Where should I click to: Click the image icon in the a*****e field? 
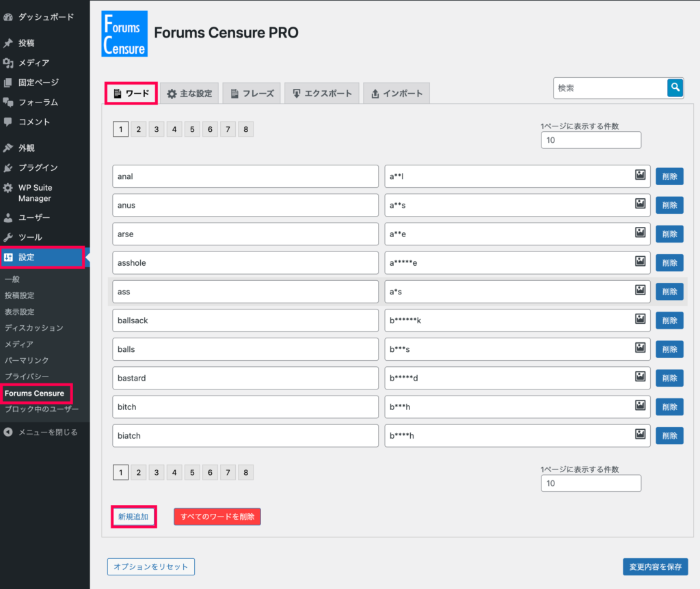pos(640,261)
